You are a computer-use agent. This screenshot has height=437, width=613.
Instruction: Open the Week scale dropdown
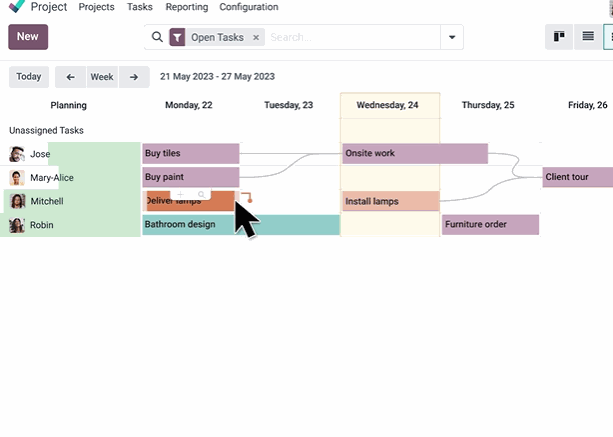[x=102, y=77]
